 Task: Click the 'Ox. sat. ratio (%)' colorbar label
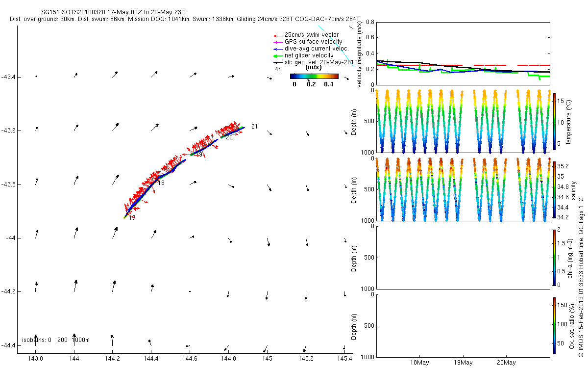[572, 326]
